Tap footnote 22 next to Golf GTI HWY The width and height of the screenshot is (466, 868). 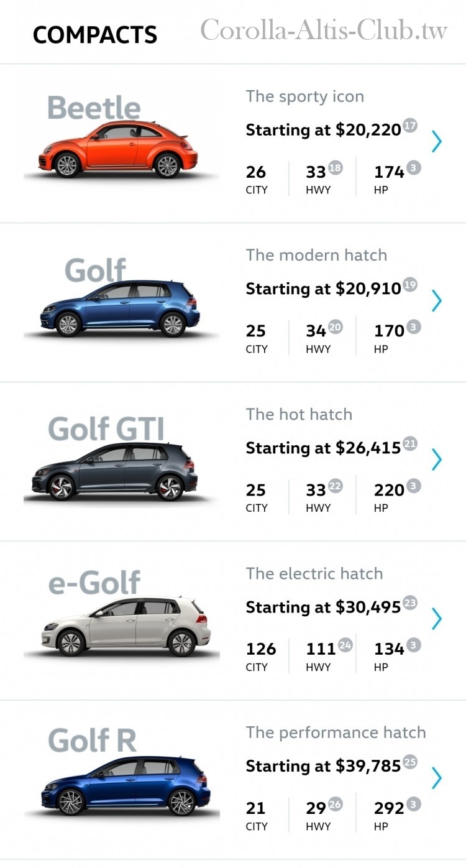point(336,486)
